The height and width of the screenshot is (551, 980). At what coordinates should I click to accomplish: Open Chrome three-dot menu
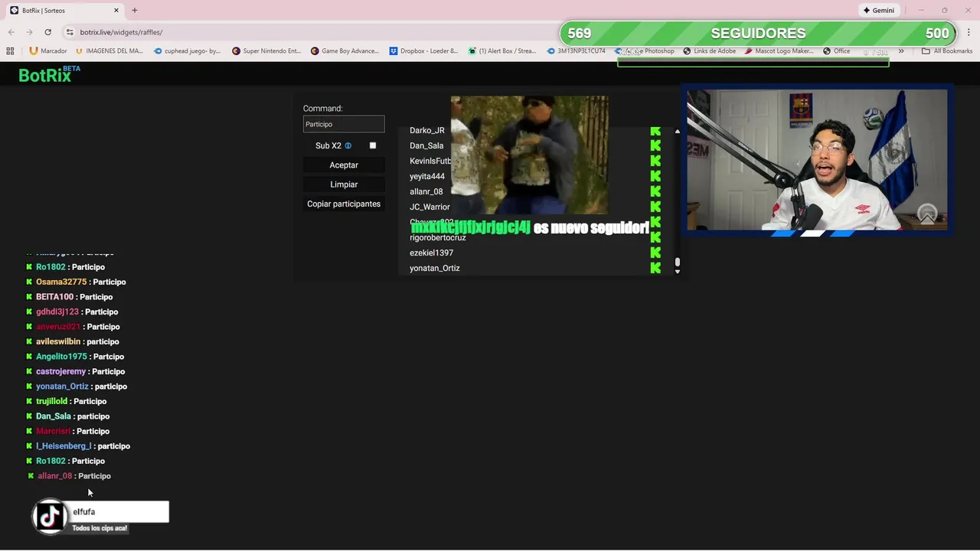click(969, 32)
